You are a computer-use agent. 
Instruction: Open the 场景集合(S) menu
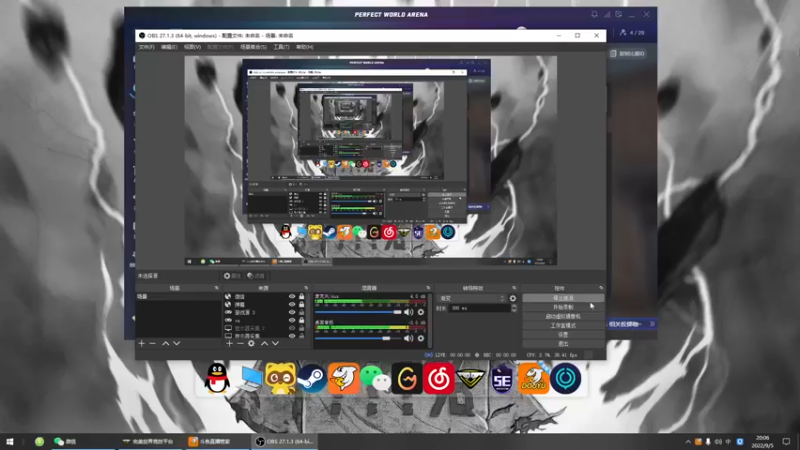click(253, 47)
